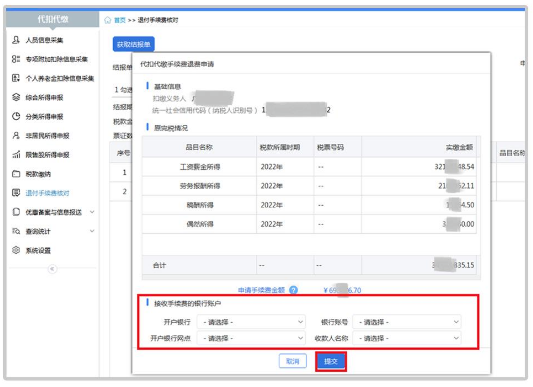Open the 优惠备案与信息报送 menu item
The image size is (533, 387).
(x=53, y=212)
